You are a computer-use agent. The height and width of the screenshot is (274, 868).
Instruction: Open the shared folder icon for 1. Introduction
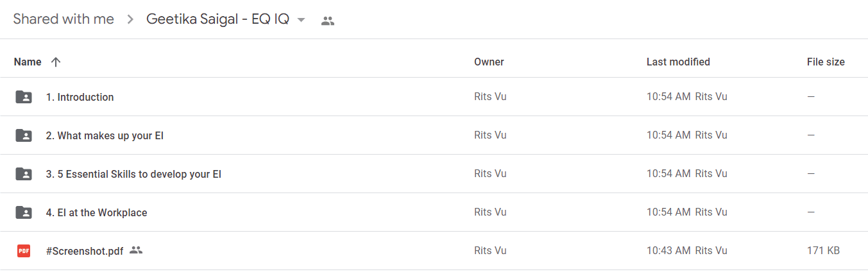(x=24, y=97)
